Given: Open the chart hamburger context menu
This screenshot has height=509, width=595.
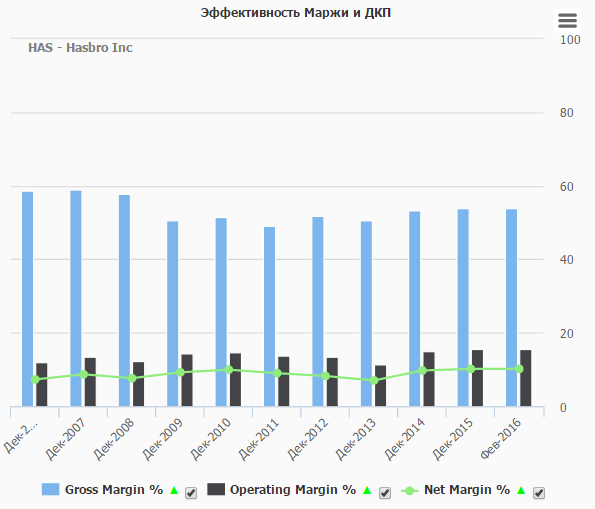Looking at the screenshot, I should [567, 20].
